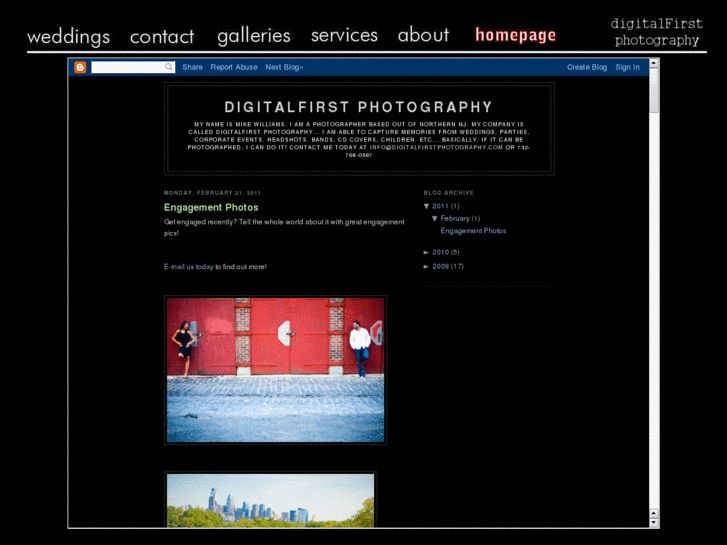Click the orange Blogger logo icon
This screenshot has width=727, height=545.
click(80, 67)
